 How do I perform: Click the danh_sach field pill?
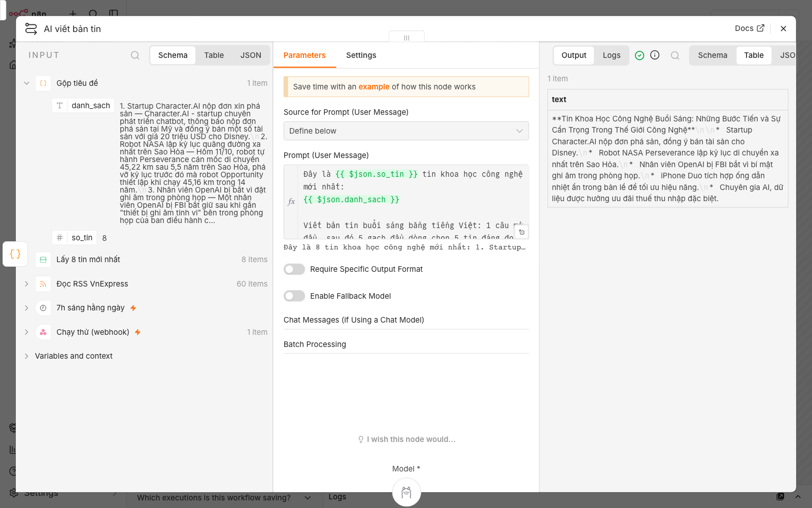pos(83,106)
